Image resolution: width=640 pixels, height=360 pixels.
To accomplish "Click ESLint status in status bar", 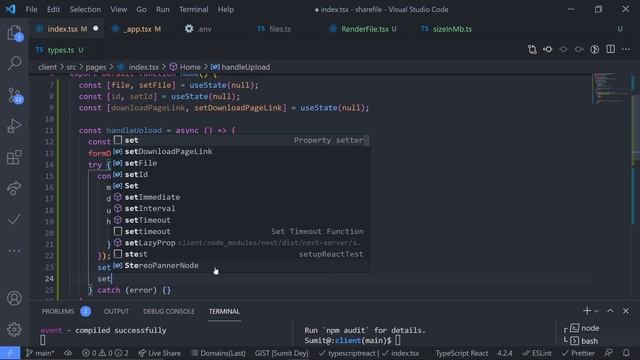I will [537, 353].
